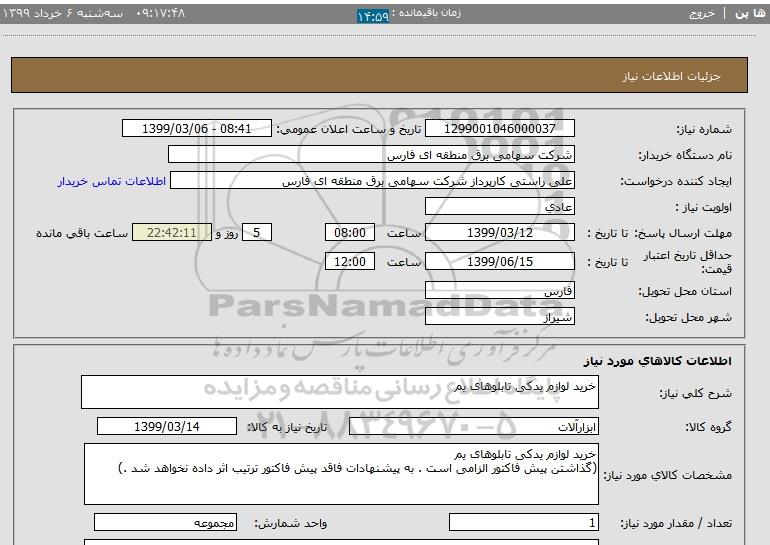Click the priority field عادی
Screen dimensions: 770x545
click(499, 207)
